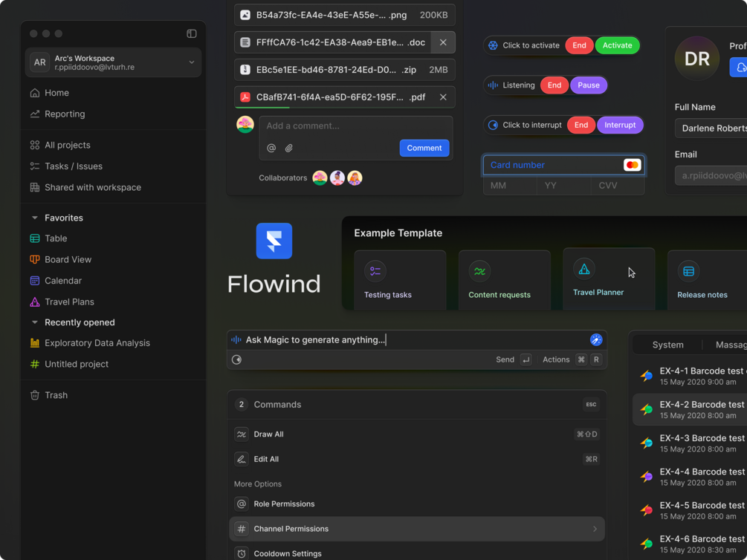Click End in Click to activate row

coord(579,45)
